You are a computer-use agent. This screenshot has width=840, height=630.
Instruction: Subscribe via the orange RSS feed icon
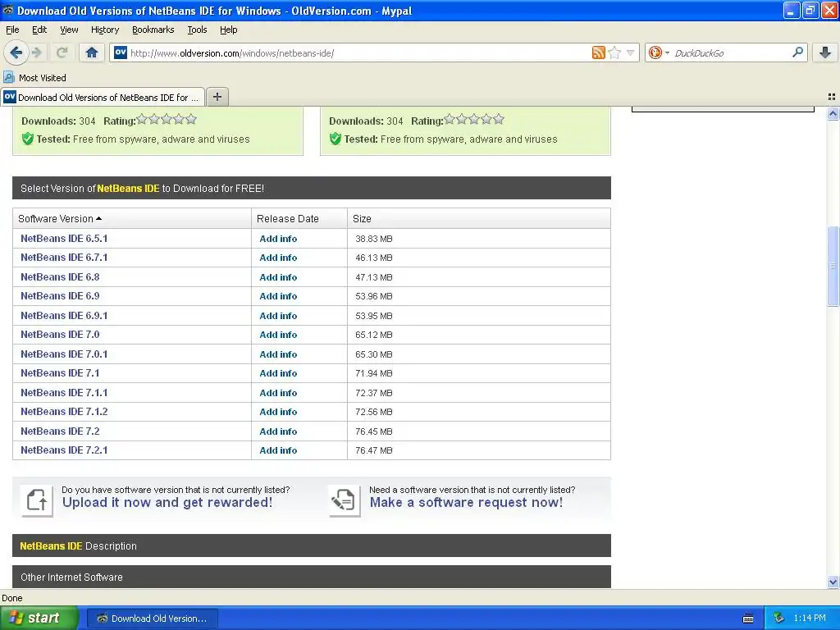(x=598, y=52)
